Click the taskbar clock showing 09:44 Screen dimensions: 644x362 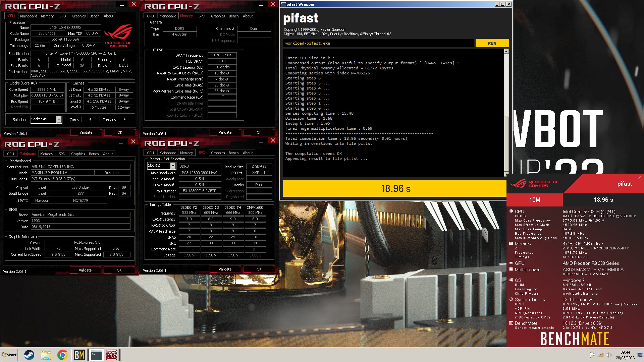[625, 352]
